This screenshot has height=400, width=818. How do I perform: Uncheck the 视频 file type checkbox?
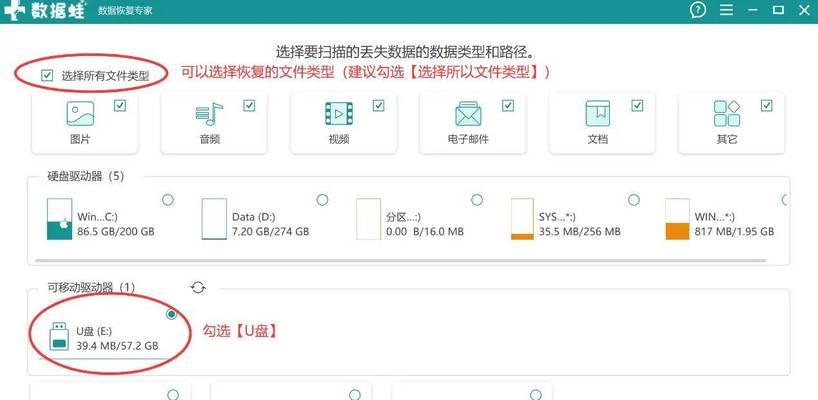point(379,106)
